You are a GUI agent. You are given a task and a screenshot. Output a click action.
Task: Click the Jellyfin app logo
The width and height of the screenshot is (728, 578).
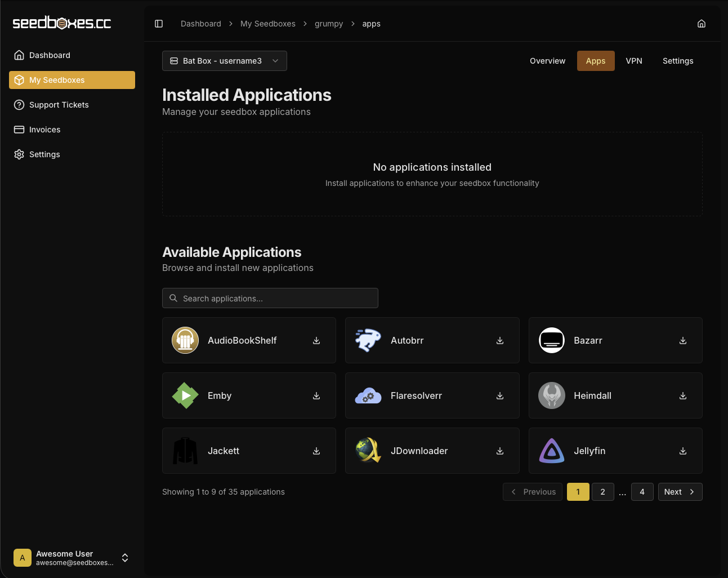[x=552, y=451]
